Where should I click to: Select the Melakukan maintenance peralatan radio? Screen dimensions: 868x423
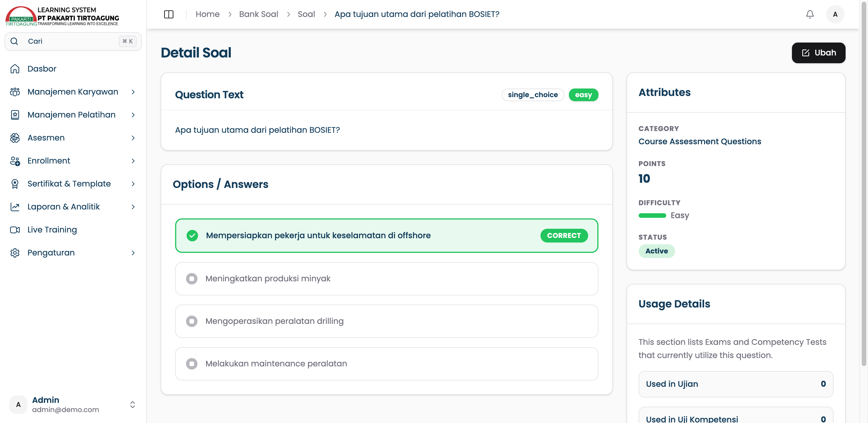click(x=192, y=364)
